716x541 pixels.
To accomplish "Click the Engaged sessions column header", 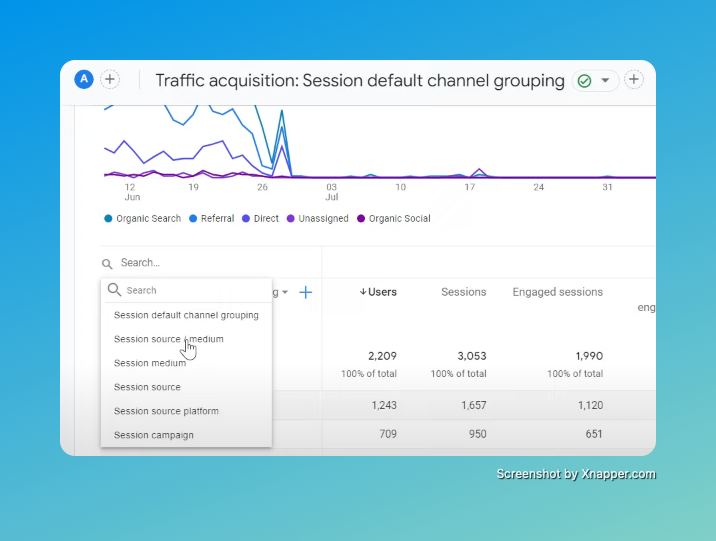I will pos(557,292).
